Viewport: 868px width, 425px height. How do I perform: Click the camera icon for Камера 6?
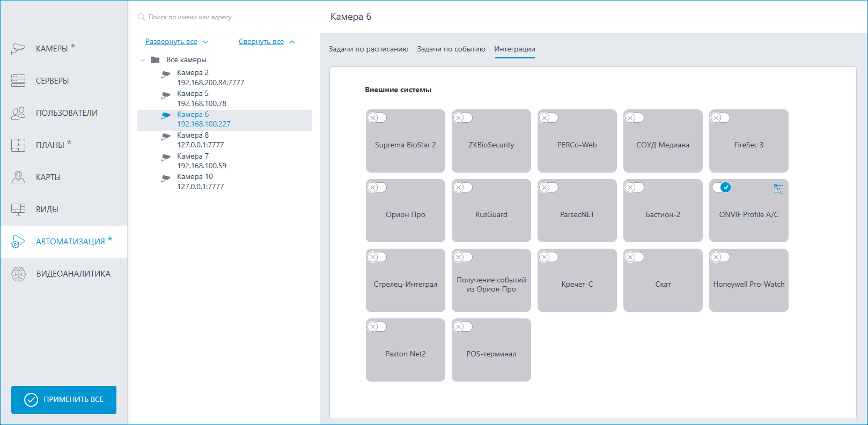pos(166,115)
